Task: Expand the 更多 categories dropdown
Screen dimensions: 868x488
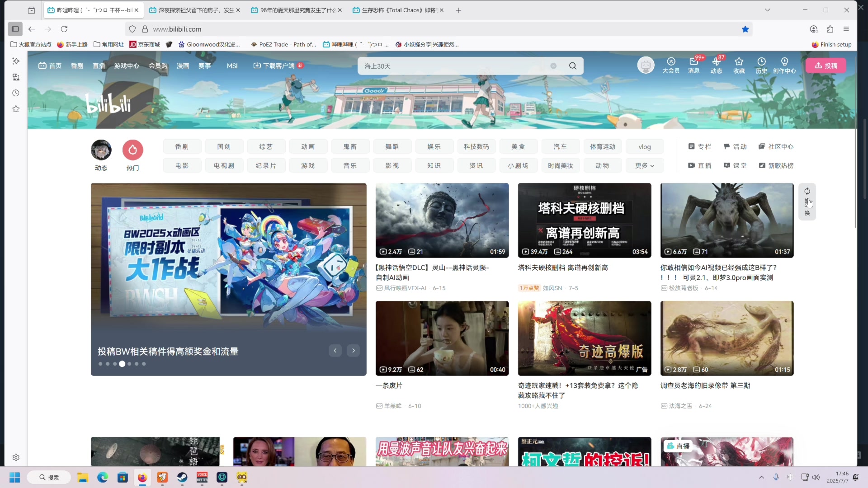Action: [x=645, y=166]
